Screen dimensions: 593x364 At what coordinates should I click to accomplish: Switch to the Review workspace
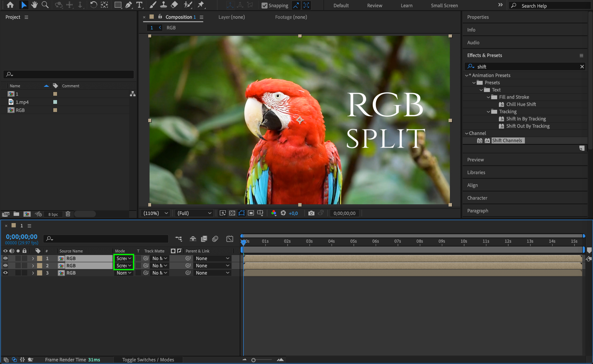pyautogui.click(x=374, y=5)
